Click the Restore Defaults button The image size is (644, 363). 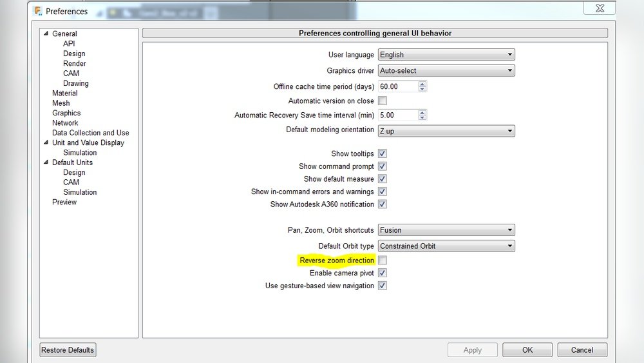pos(68,350)
